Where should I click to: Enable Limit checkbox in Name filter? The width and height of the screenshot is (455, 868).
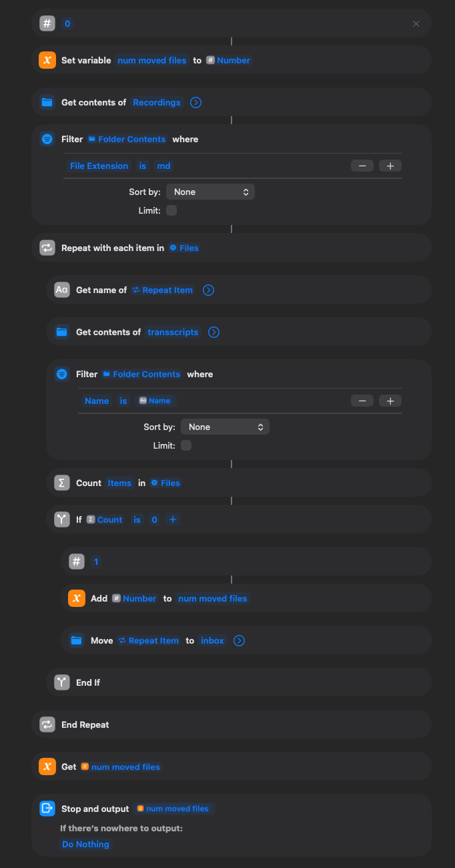point(186,445)
